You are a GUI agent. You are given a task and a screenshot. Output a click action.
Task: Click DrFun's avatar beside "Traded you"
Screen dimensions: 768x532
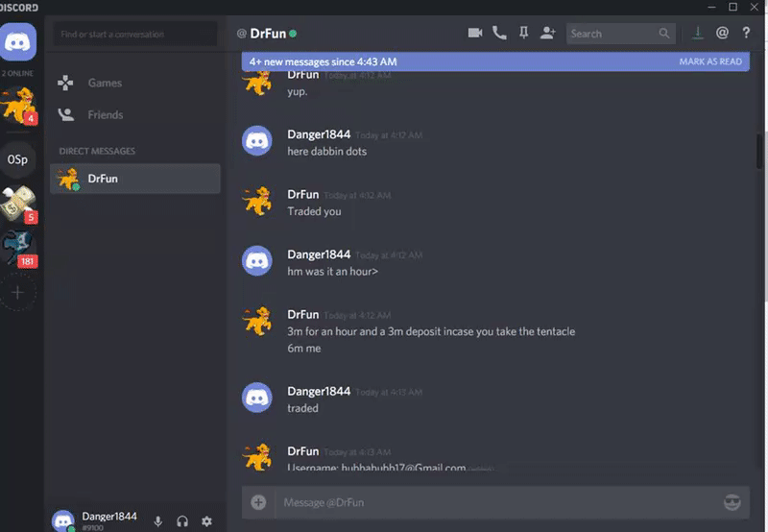(x=257, y=201)
